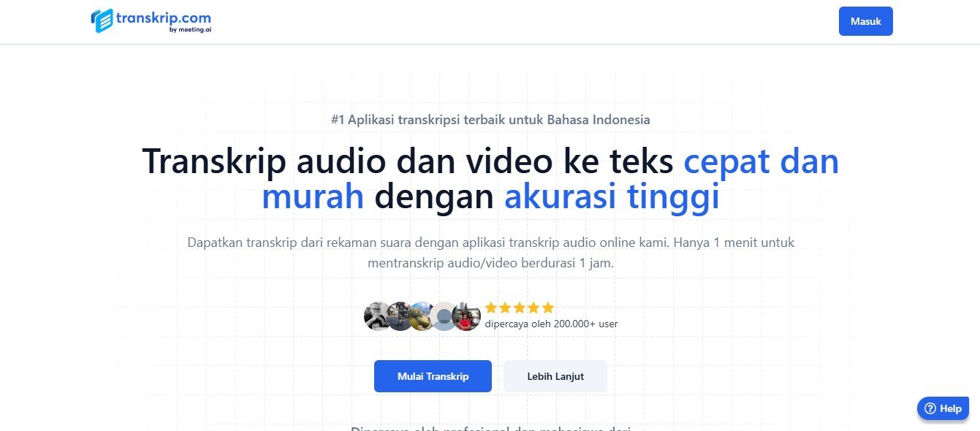Click the avatar of person in red shirt
Screen dimensions: 980x431
466,316
